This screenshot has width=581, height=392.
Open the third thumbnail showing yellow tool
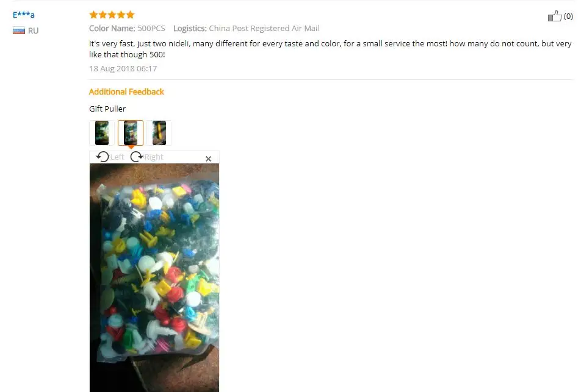click(x=159, y=133)
